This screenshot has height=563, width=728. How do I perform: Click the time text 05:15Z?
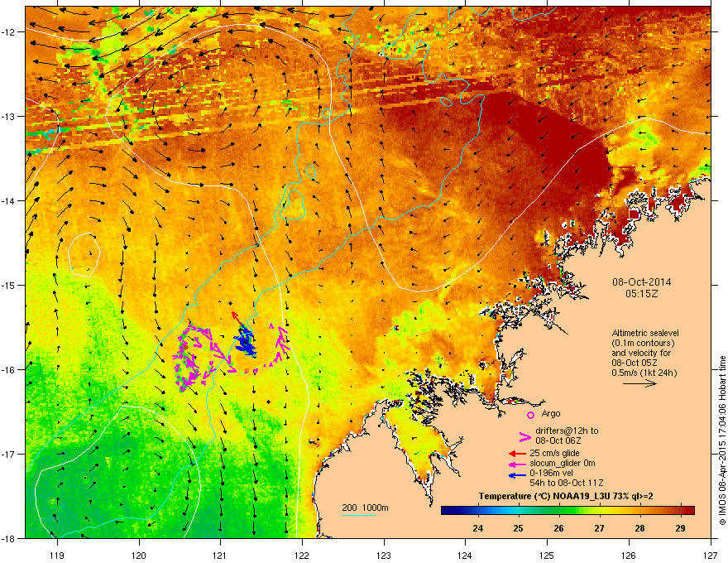coord(642,294)
